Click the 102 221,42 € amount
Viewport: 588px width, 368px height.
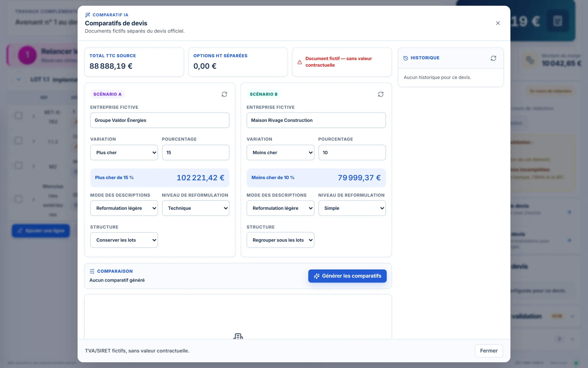[200, 178]
